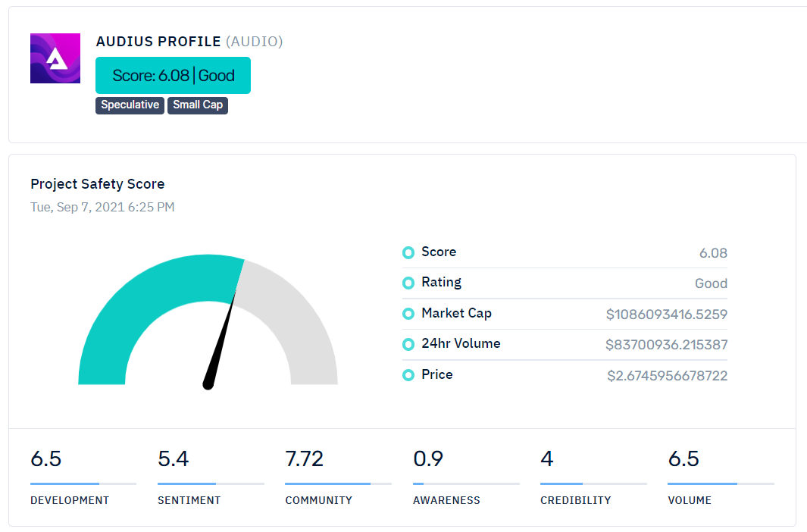Click the Volume metric progress bar

[721, 483]
